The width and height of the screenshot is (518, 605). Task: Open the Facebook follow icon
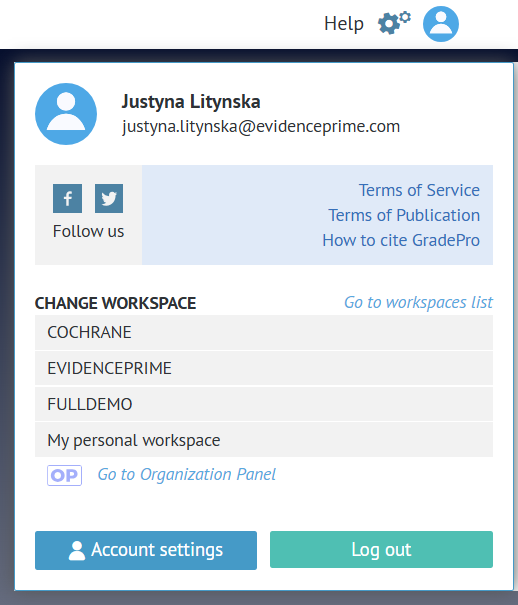coord(67,198)
